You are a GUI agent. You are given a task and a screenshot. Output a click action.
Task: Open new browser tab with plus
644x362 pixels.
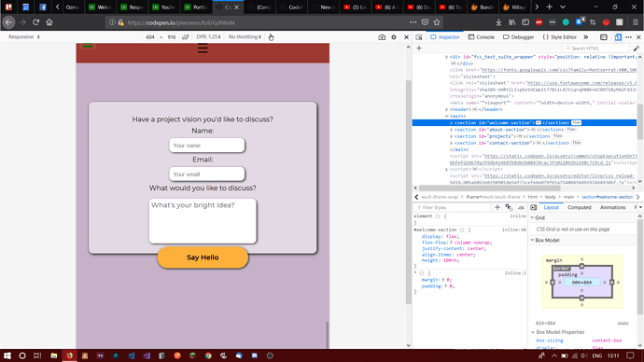point(549,7)
